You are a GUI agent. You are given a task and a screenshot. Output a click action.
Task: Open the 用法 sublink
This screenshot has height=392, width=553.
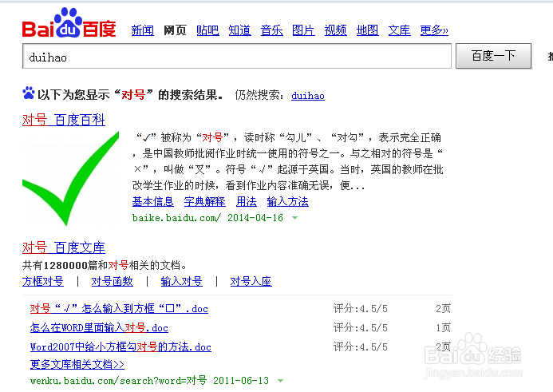pyautogui.click(x=247, y=201)
